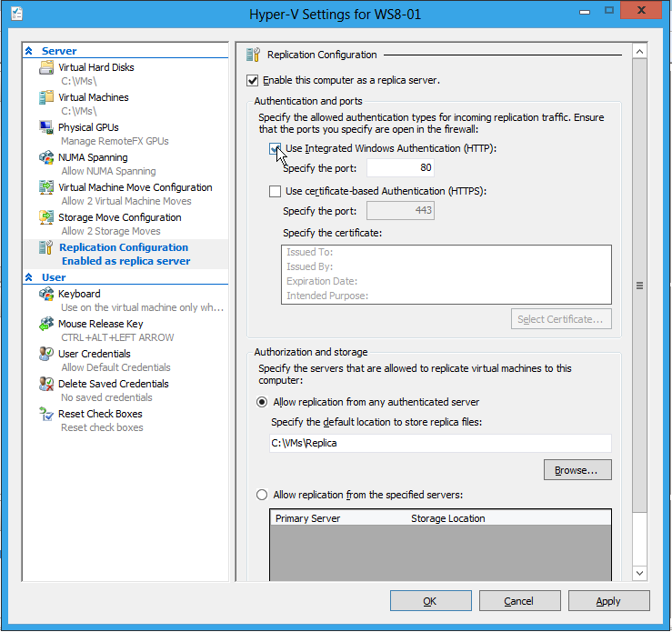This screenshot has width=672, height=632.
Task: Open Virtual Machines settings
Action: pos(94,97)
